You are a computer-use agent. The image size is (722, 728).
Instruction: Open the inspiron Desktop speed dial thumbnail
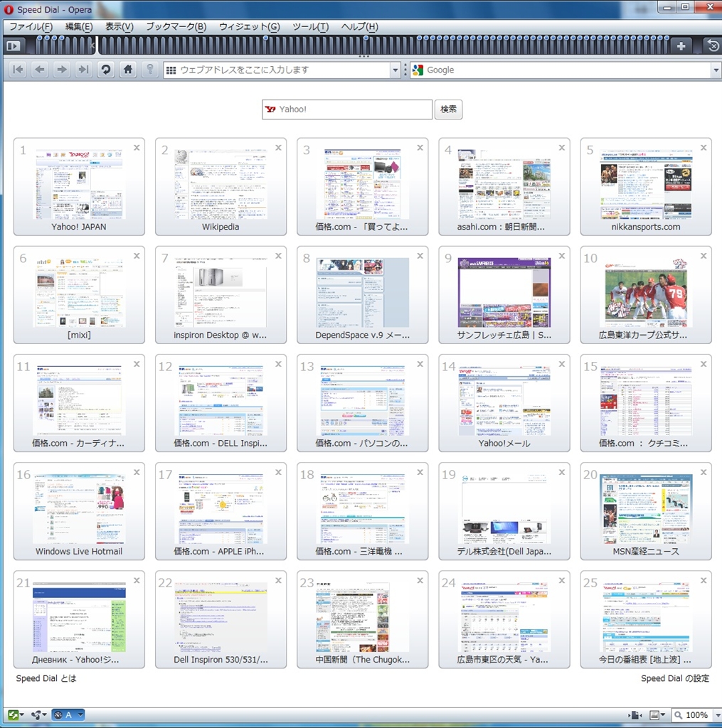coord(221,292)
